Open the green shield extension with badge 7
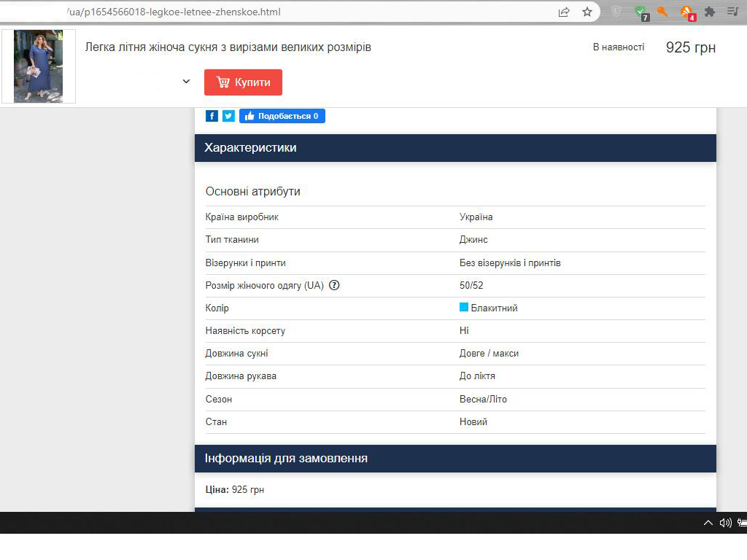The image size is (747, 560). click(641, 12)
